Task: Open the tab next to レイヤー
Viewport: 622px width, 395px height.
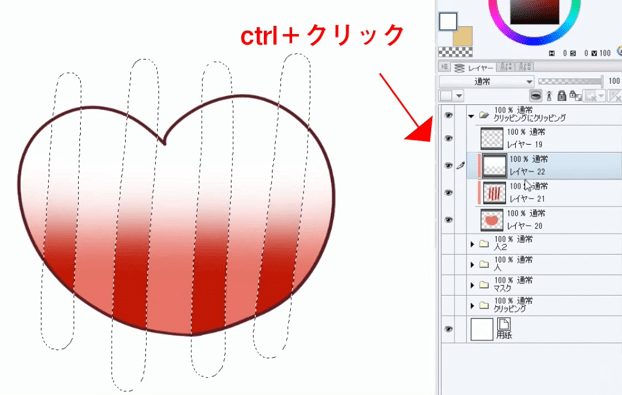Action: 506,67
